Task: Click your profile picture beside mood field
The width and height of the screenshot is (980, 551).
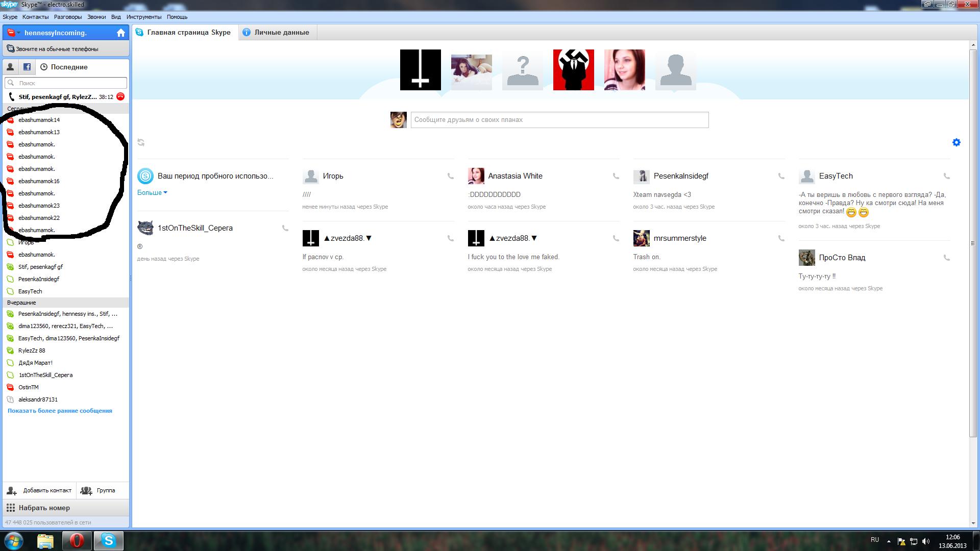Action: [x=399, y=120]
